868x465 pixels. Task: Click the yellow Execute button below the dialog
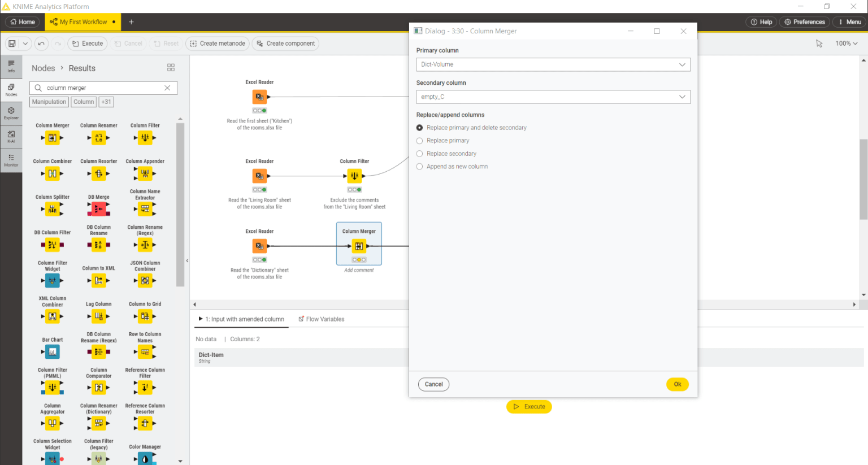(x=529, y=406)
